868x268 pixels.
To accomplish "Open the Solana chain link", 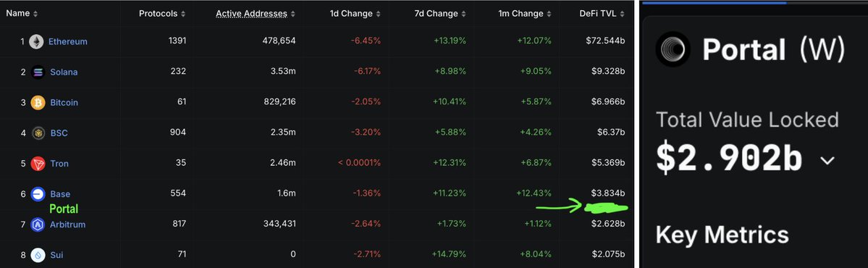I will click(64, 72).
